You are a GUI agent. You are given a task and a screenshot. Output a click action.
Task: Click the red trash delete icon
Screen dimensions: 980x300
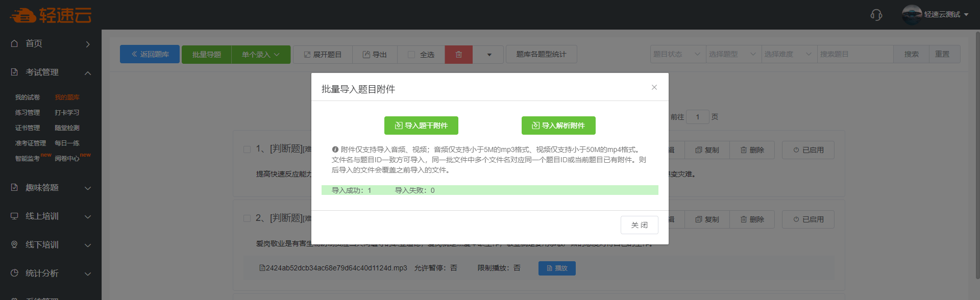(458, 55)
